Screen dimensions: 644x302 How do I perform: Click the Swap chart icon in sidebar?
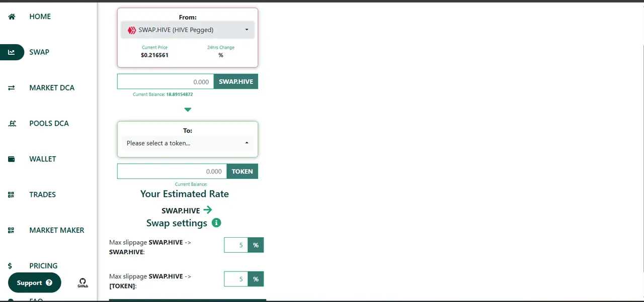click(12, 52)
